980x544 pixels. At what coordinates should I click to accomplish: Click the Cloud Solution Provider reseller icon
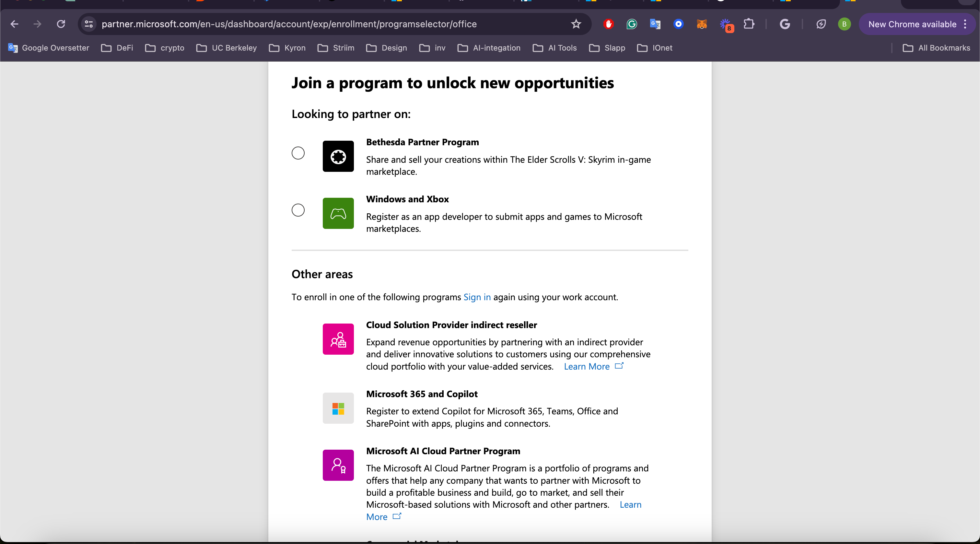pos(338,339)
